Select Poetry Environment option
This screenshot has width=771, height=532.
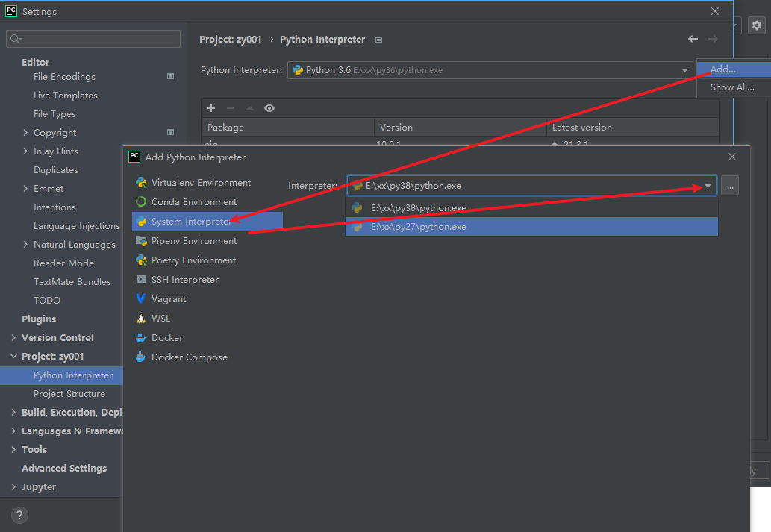tap(193, 260)
